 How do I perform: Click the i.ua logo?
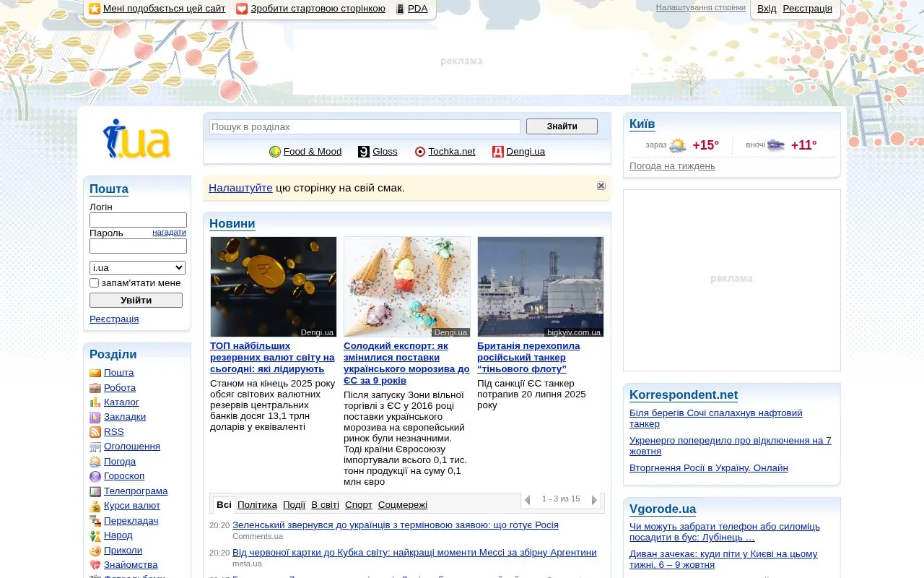coord(136,139)
